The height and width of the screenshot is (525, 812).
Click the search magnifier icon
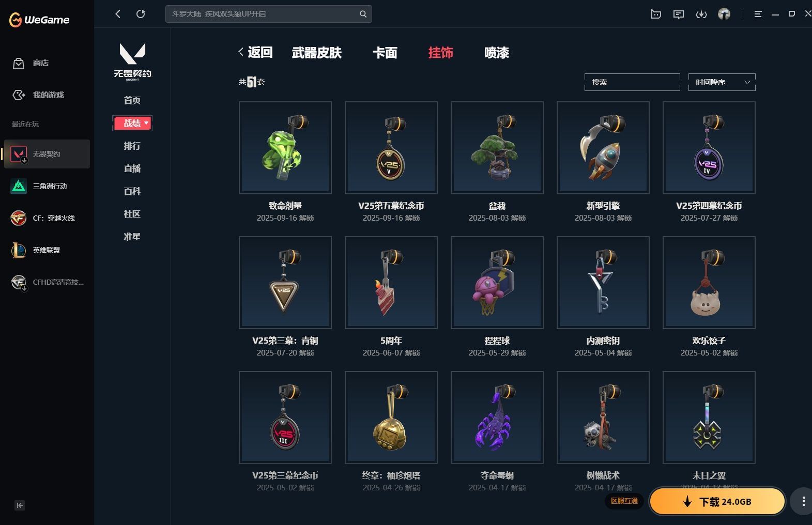(x=363, y=14)
